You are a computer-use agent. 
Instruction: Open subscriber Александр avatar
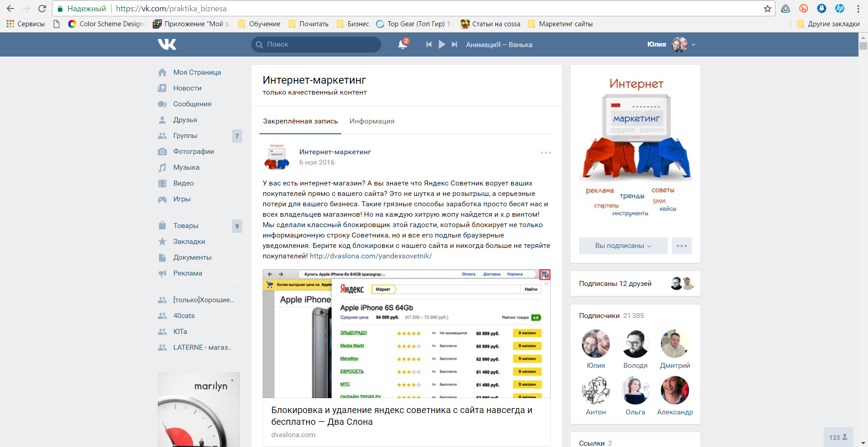(x=675, y=390)
